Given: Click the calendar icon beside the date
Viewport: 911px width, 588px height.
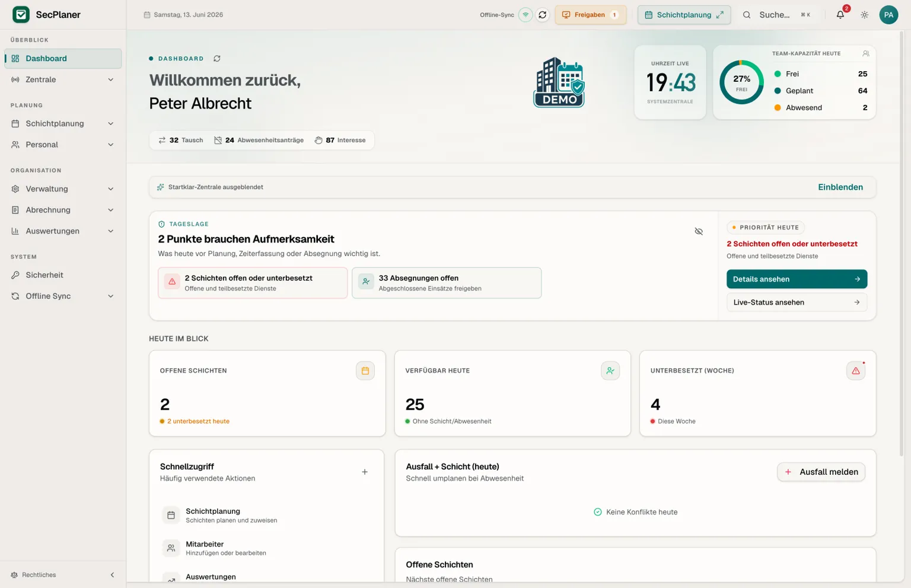Looking at the screenshot, I should tap(147, 15).
